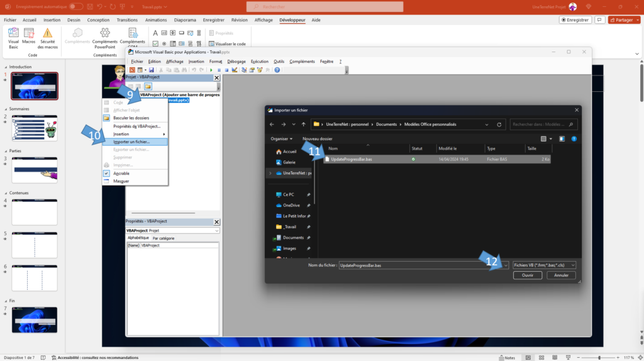Viewport: 644px width, 361px height.
Task: Switch to Reading view in status bar
Action: tap(555, 358)
